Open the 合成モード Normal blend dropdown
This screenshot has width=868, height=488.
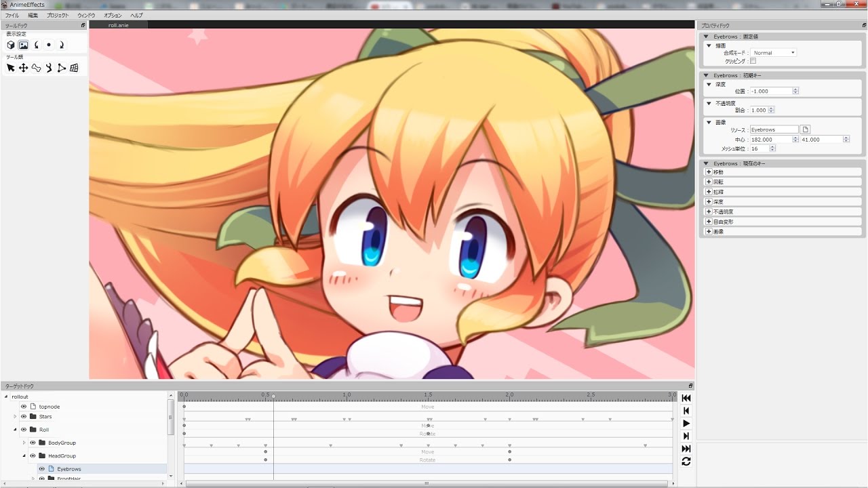pos(773,52)
